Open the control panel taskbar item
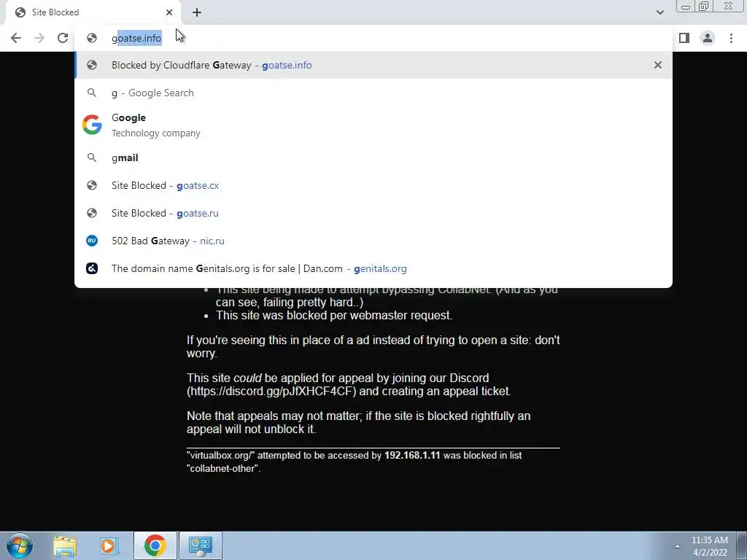This screenshot has height=560, width=747. tap(200, 545)
